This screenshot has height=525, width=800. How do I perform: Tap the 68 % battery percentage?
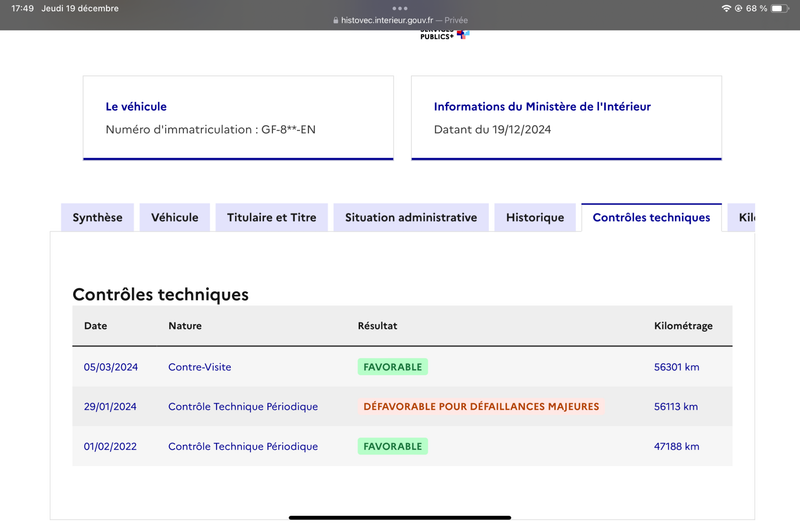tap(756, 8)
